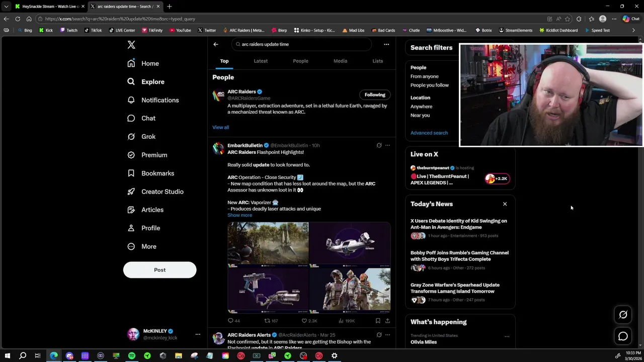Select From anyone filter option

click(424, 76)
